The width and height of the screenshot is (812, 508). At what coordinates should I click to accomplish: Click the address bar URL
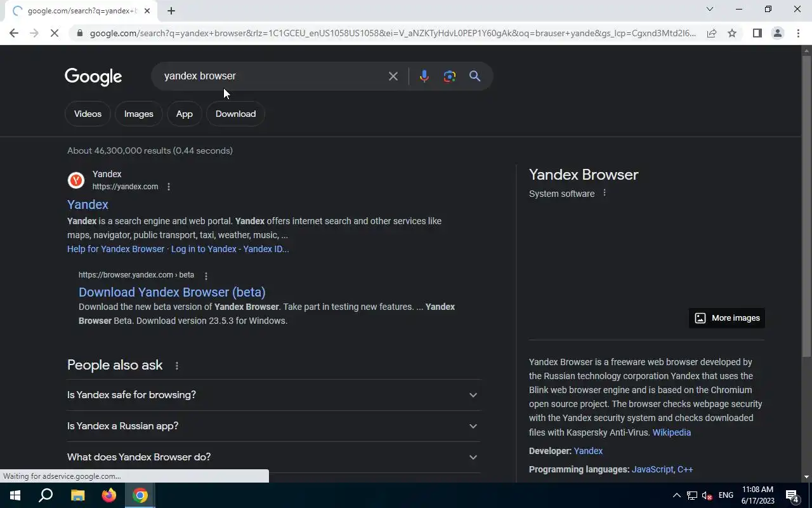(x=393, y=33)
